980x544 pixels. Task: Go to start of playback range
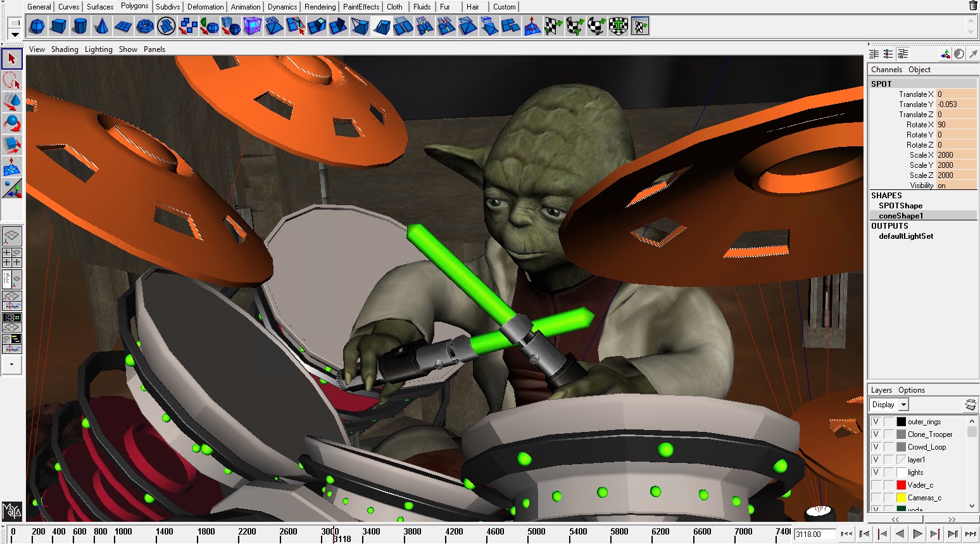coord(846,535)
